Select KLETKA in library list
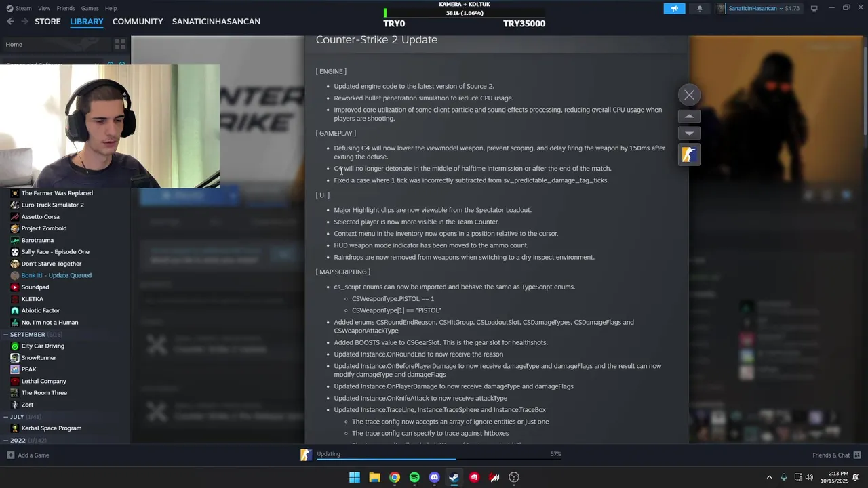 (x=33, y=299)
